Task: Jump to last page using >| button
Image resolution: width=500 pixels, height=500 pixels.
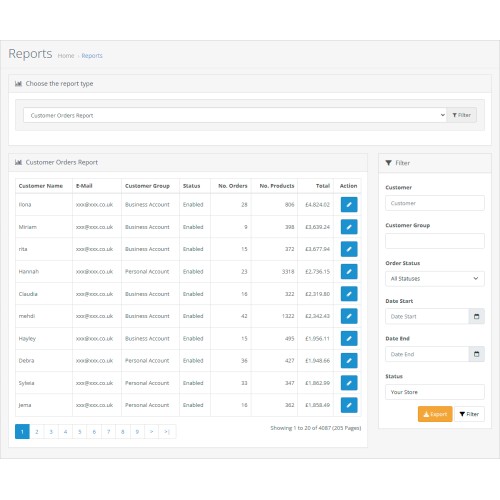Action: [x=167, y=432]
